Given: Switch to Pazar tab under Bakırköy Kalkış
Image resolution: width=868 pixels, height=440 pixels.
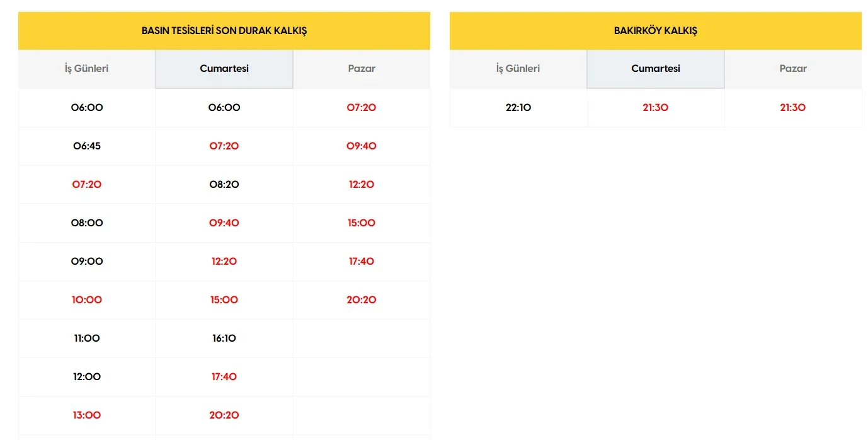Looking at the screenshot, I should pyautogui.click(x=793, y=69).
